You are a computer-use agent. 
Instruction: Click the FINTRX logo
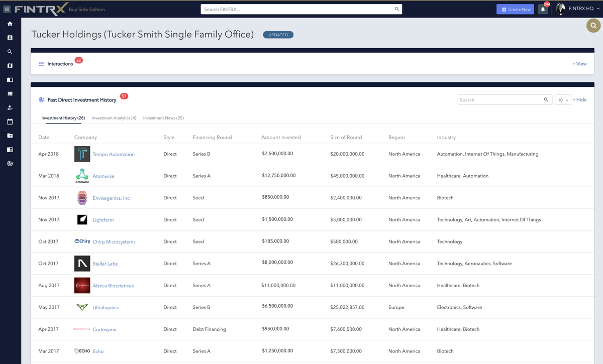point(41,9)
